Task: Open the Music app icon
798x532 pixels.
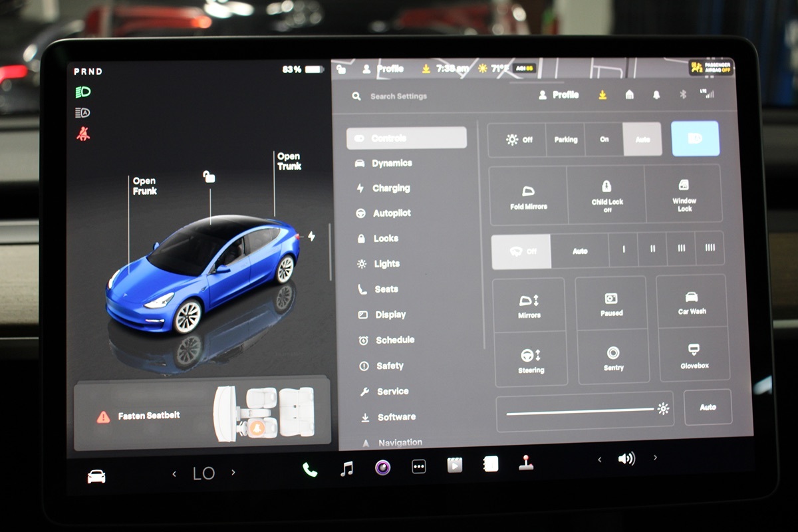Action: (x=346, y=469)
